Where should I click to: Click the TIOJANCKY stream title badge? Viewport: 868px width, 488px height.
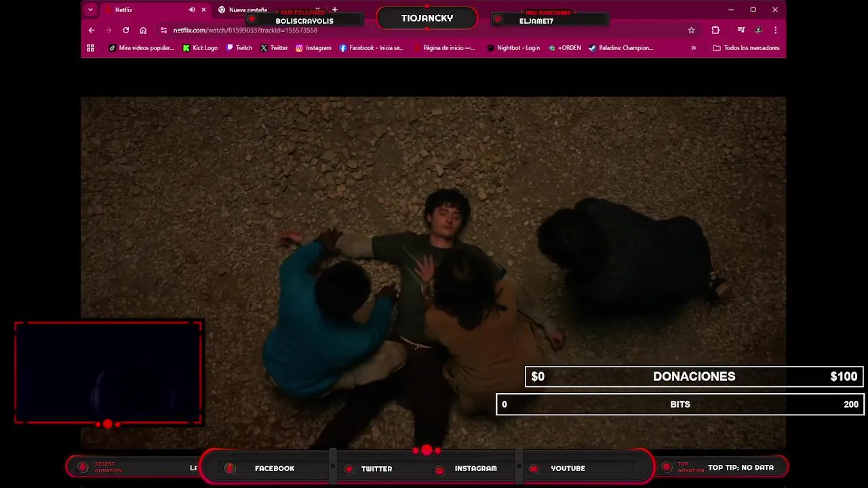(x=427, y=18)
